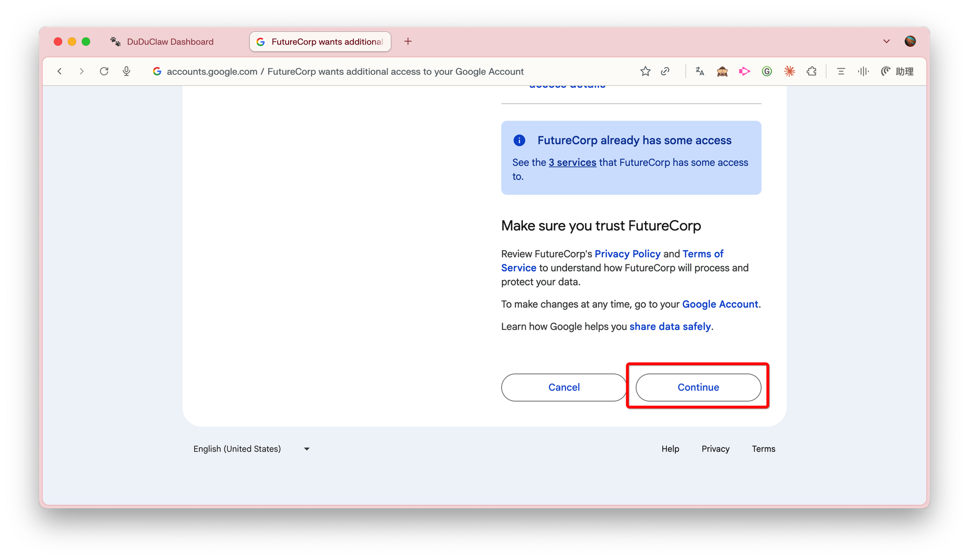Viewport: 969px width, 560px height.
Task: Open the reading list icon
Action: 841,71
